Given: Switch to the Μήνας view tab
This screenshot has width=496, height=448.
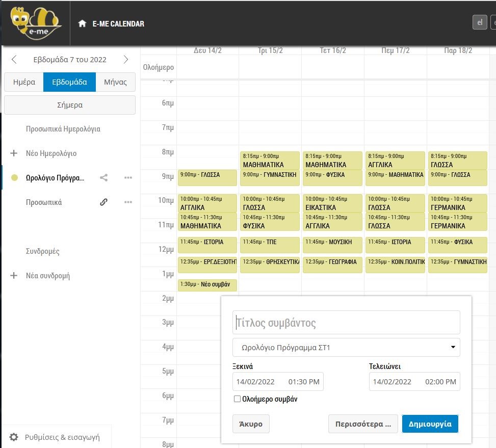Looking at the screenshot, I should (x=115, y=82).
